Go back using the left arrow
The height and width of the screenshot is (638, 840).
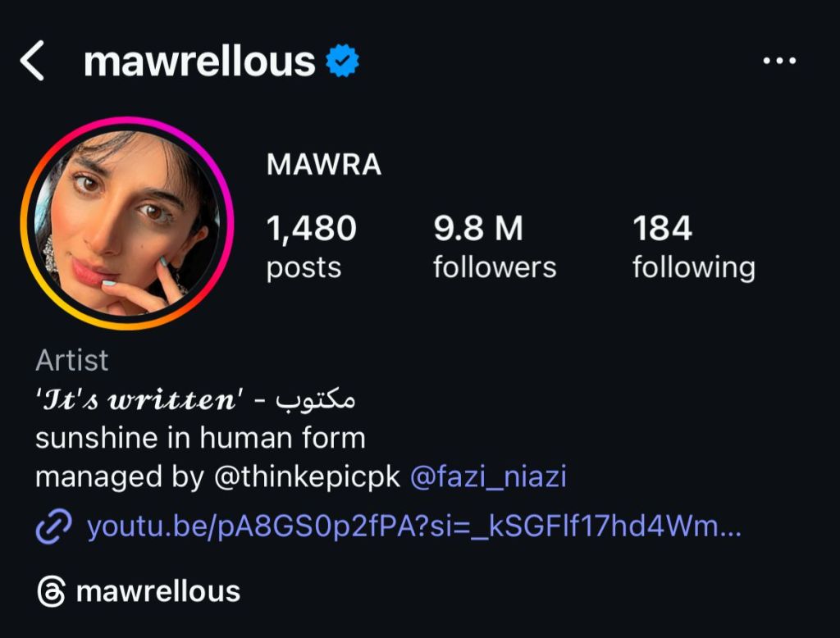click(x=32, y=62)
